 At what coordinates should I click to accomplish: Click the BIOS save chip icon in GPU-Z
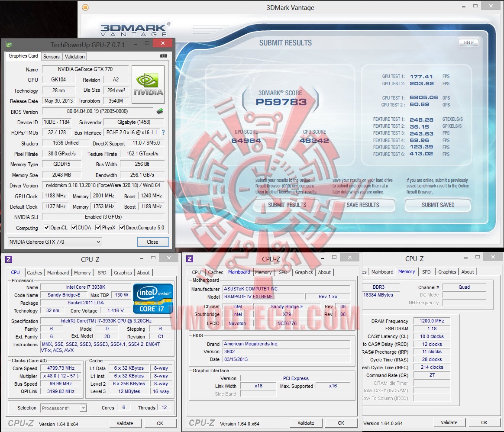(x=160, y=111)
